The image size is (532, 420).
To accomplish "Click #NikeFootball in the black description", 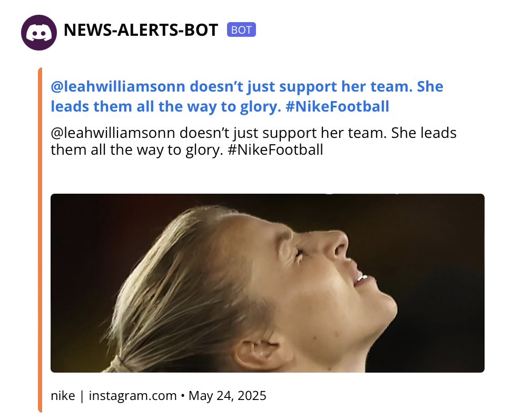I will pyautogui.click(x=275, y=150).
